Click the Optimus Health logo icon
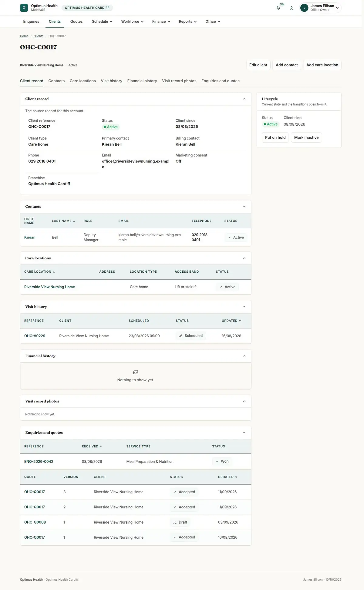364x590 pixels. 24,8
